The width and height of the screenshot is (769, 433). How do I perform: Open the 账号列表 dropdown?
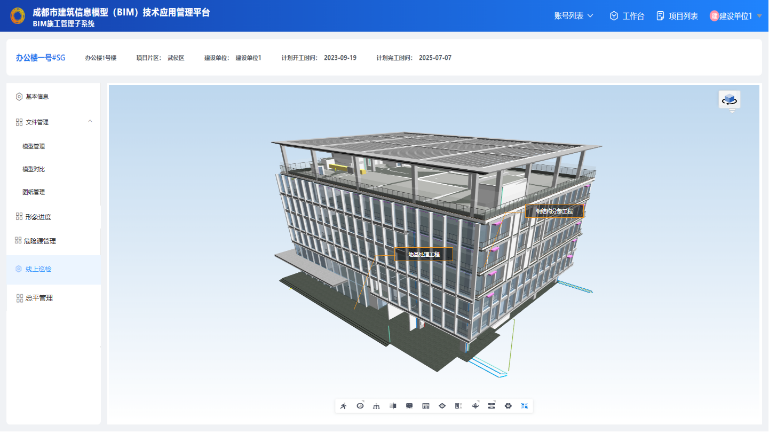click(x=573, y=16)
